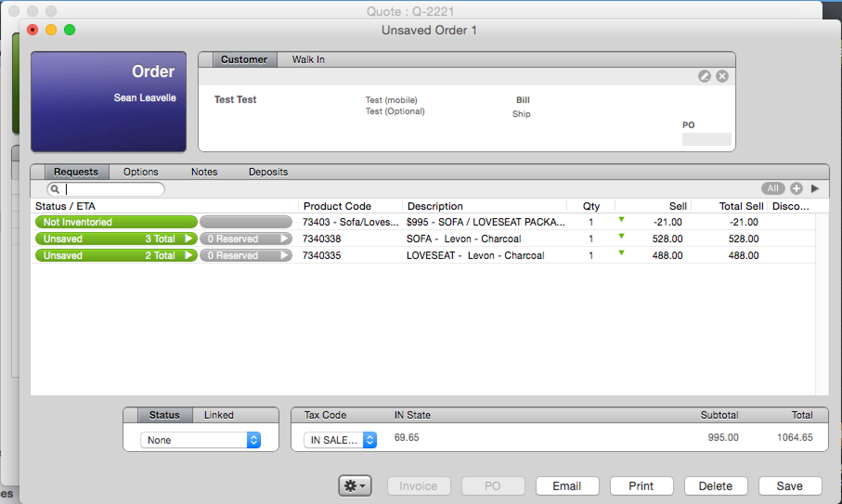842x504 pixels.
Task: Click the 528.00 Sell price cell
Action: (667, 239)
